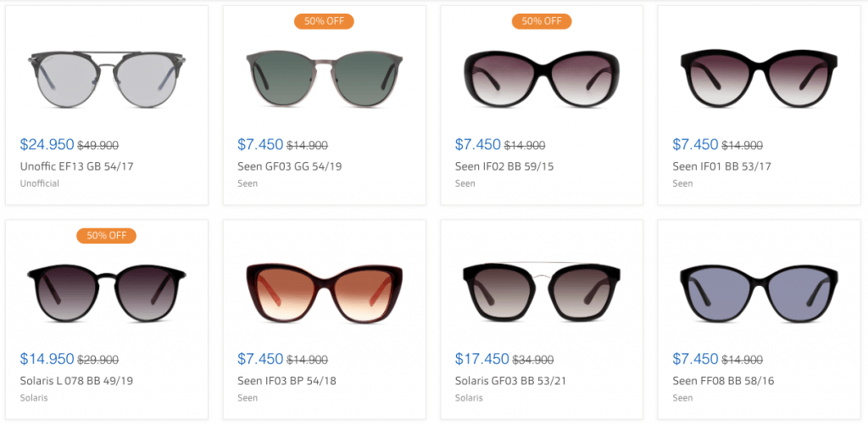Click the Solaris GF03 BB 53/21 product name
The width and height of the screenshot is (868, 426).
coord(511,381)
